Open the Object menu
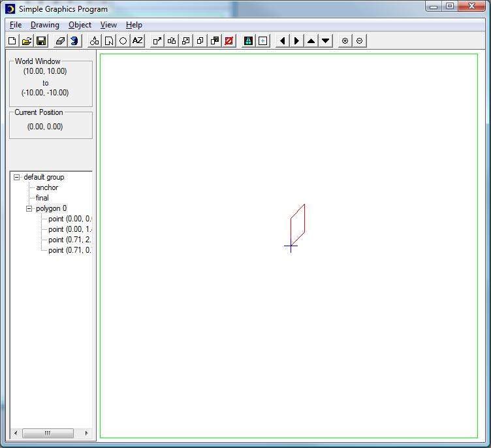 coord(80,25)
